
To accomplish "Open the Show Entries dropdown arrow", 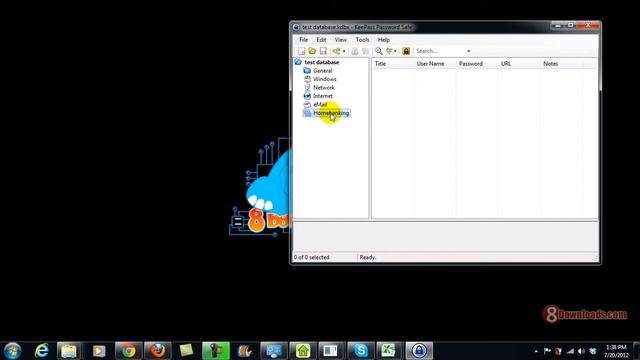I will [395, 51].
